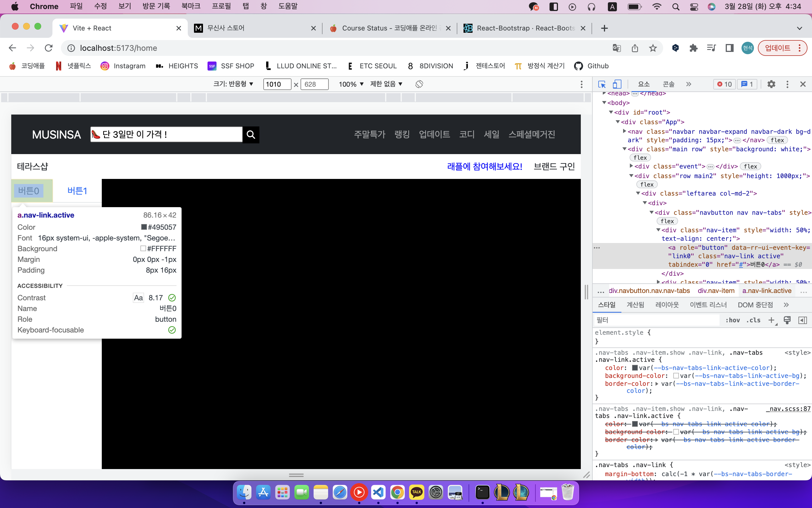Collapse the body element node
The image size is (812, 508).
tap(604, 102)
